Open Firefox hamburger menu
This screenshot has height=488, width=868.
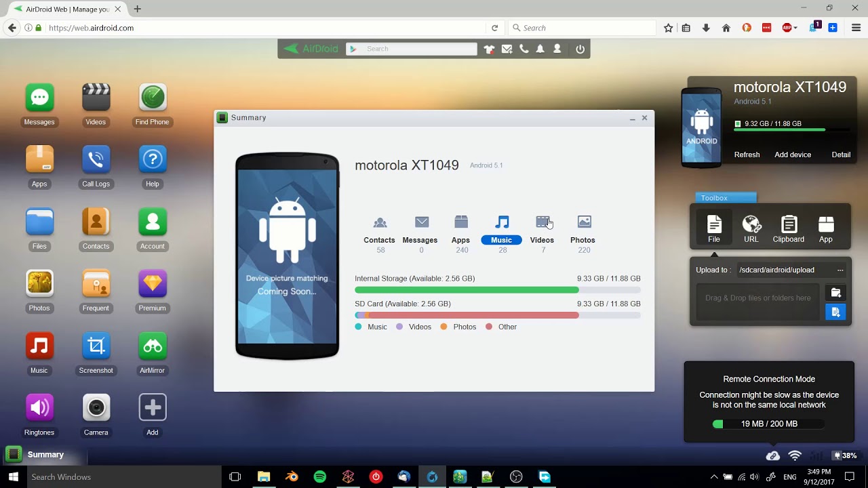click(856, 28)
